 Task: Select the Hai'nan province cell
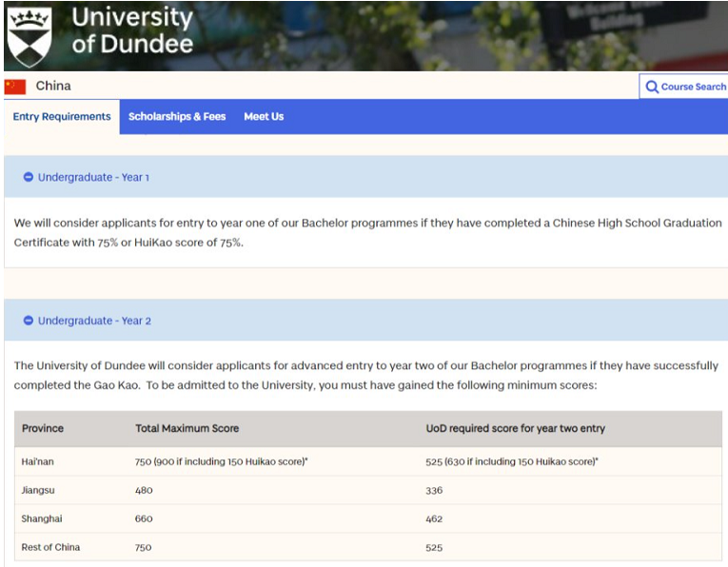[x=38, y=461]
